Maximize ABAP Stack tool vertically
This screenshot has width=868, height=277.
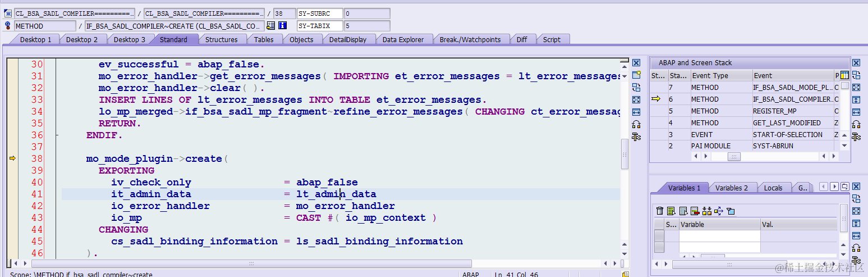click(x=856, y=100)
